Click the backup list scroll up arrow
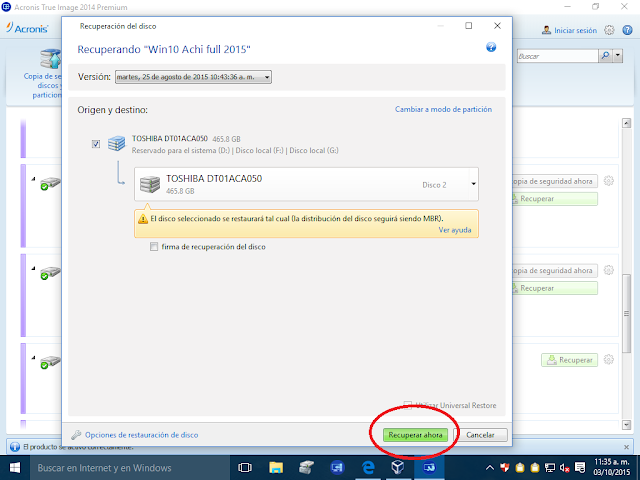 [x=627, y=123]
